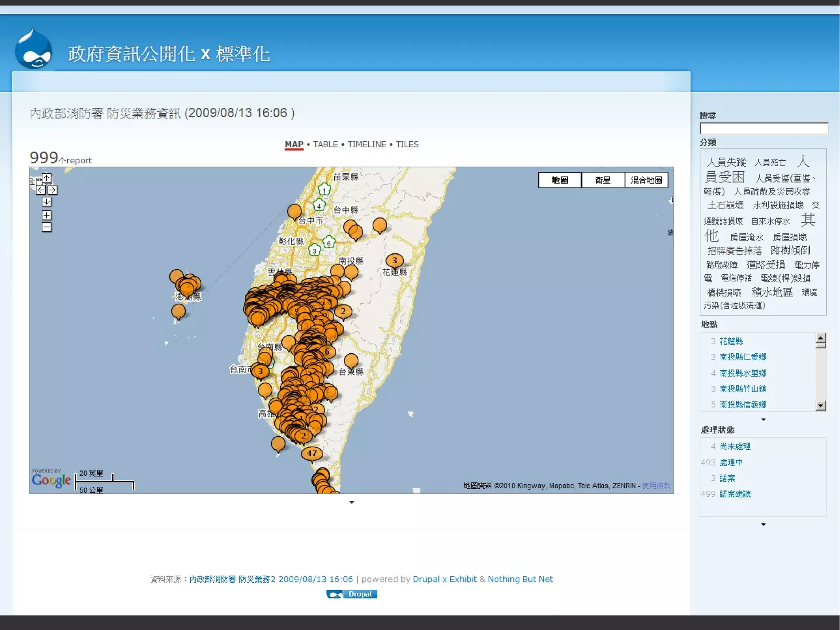Screen dimensions: 840x630
Task: Click the map pan down arrow
Action: 46,202
